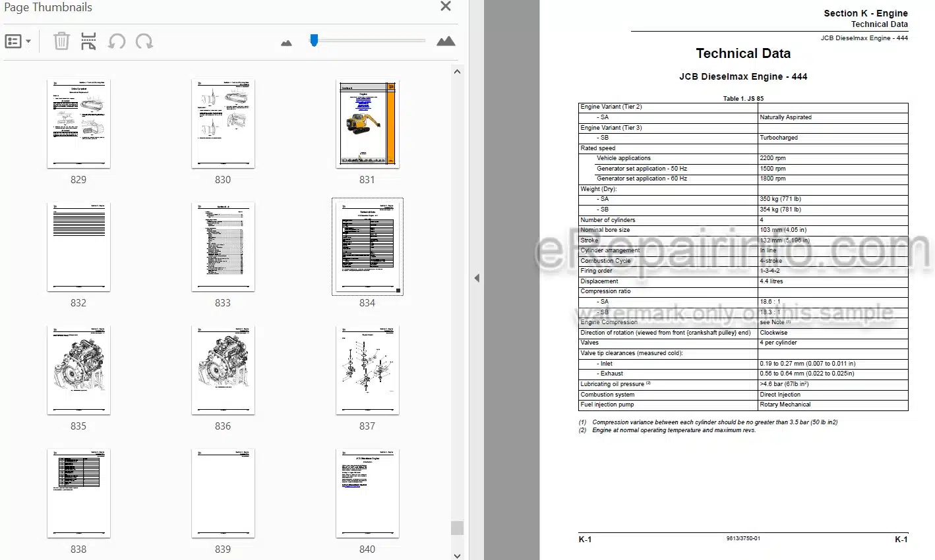
Task: Reduce thumbnail size with small mountain icon
Action: 286,43
